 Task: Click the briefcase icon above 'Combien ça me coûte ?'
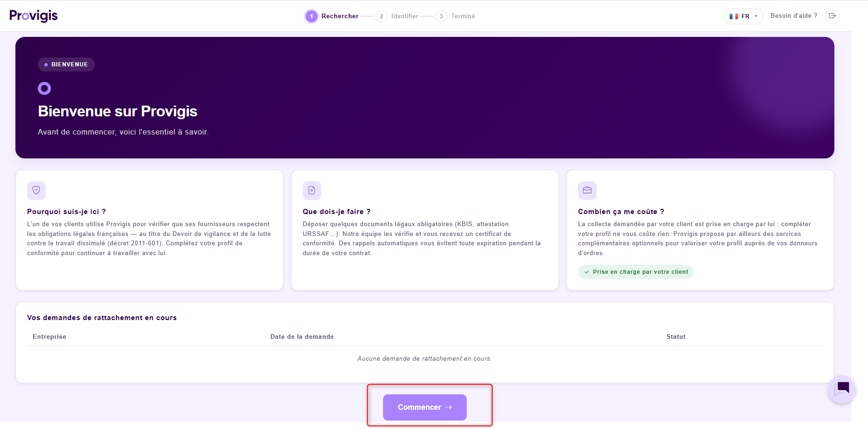pyautogui.click(x=587, y=191)
